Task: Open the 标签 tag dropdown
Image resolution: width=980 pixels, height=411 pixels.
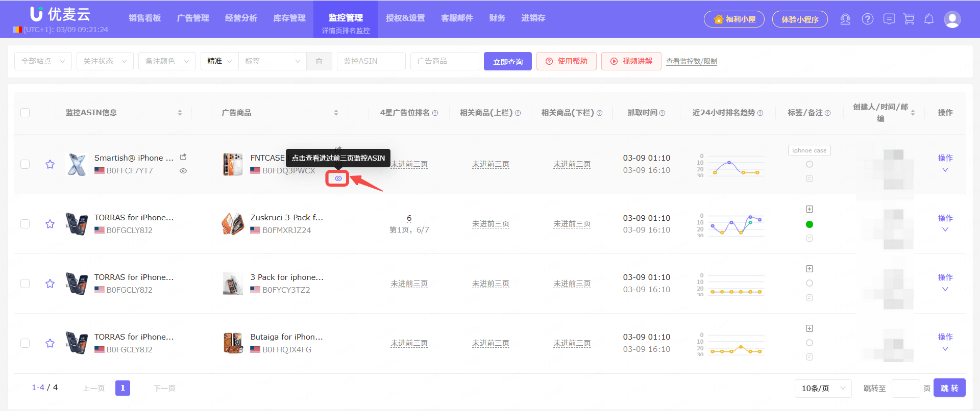Action: 273,61
